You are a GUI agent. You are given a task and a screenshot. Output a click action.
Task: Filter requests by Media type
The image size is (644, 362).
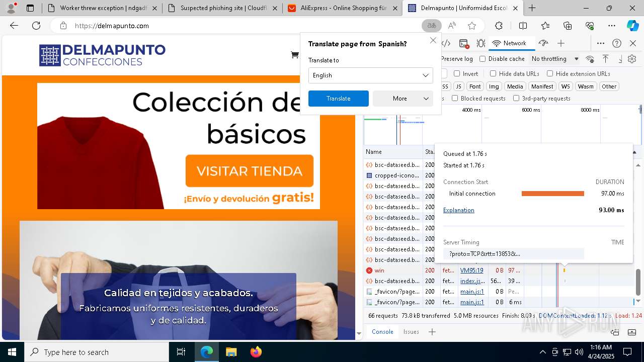click(515, 86)
